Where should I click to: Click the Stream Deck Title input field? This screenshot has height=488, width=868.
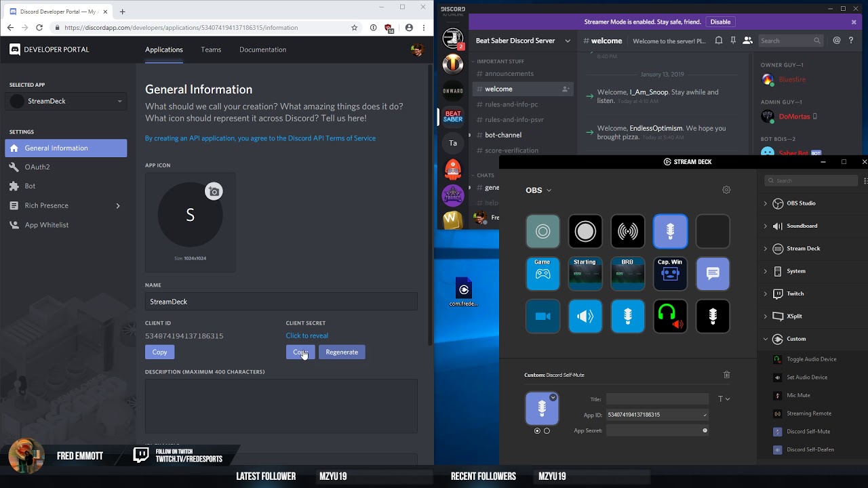click(x=657, y=399)
